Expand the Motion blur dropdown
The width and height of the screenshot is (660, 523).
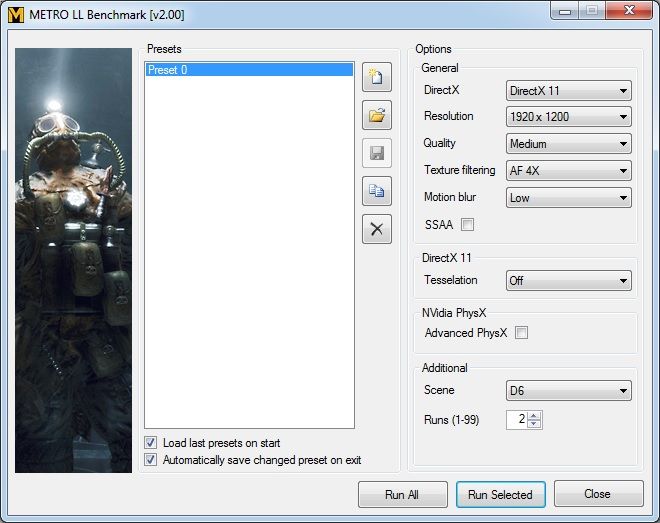(568, 198)
